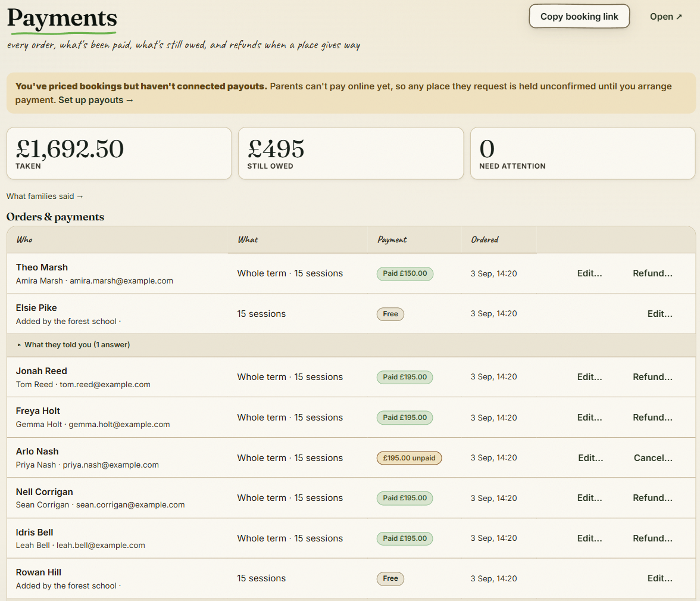Click Elsie Pike's Free badge

(x=390, y=314)
